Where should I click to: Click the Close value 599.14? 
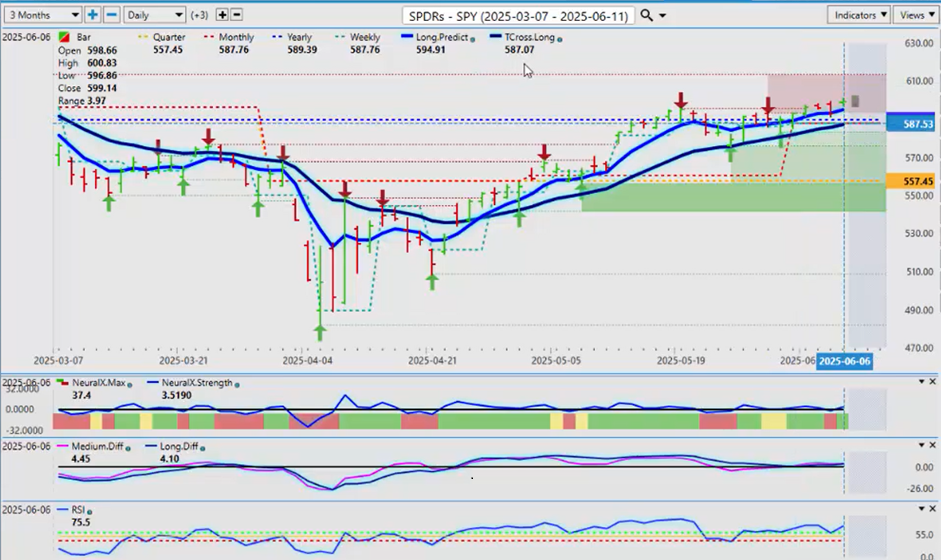coord(102,88)
